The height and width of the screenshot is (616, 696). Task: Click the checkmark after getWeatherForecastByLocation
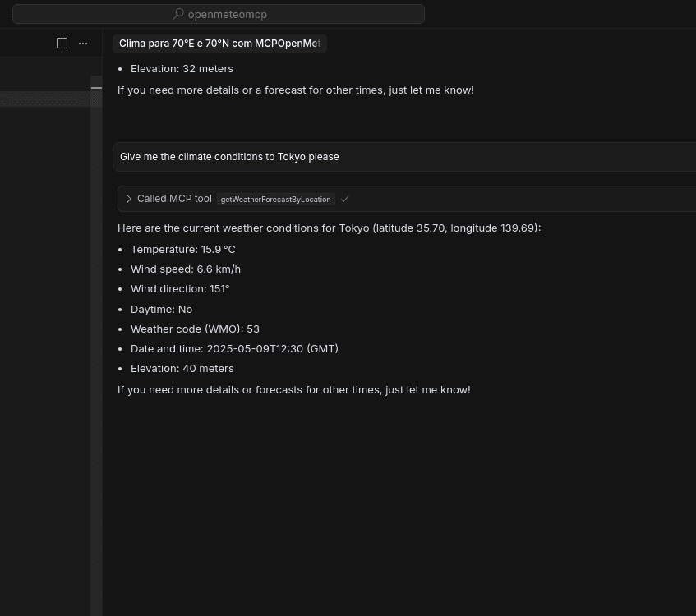(x=345, y=200)
